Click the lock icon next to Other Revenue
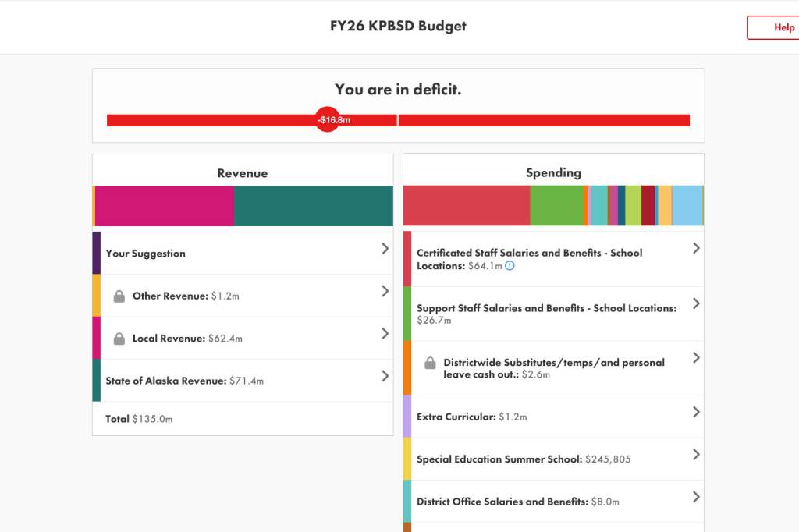This screenshot has width=799, height=532. [119, 296]
